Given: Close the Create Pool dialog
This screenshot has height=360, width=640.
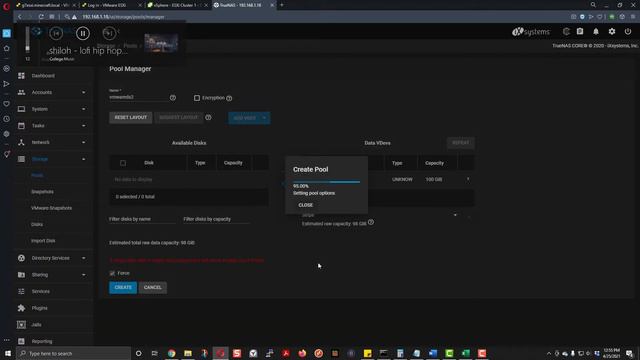Looking at the screenshot, I should 306,205.
